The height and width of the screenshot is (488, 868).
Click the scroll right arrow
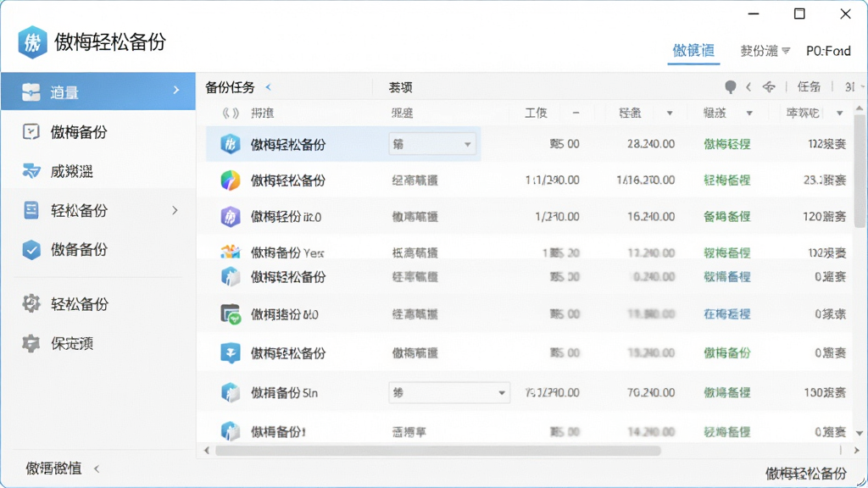point(857,451)
